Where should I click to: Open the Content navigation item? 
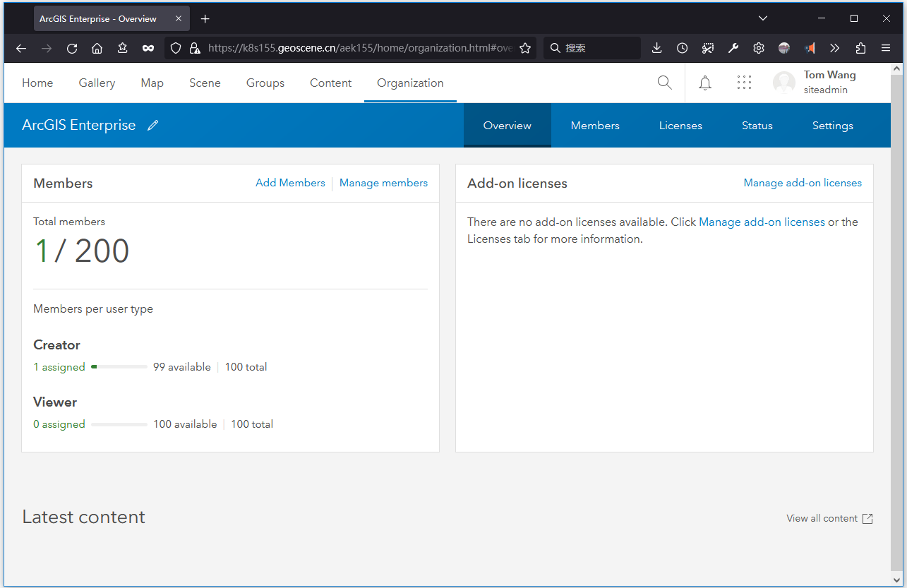tap(330, 83)
